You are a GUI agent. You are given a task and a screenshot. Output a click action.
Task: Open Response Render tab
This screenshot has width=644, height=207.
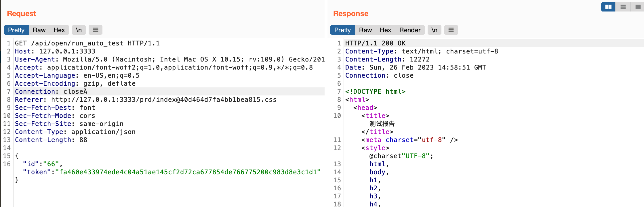coord(410,30)
